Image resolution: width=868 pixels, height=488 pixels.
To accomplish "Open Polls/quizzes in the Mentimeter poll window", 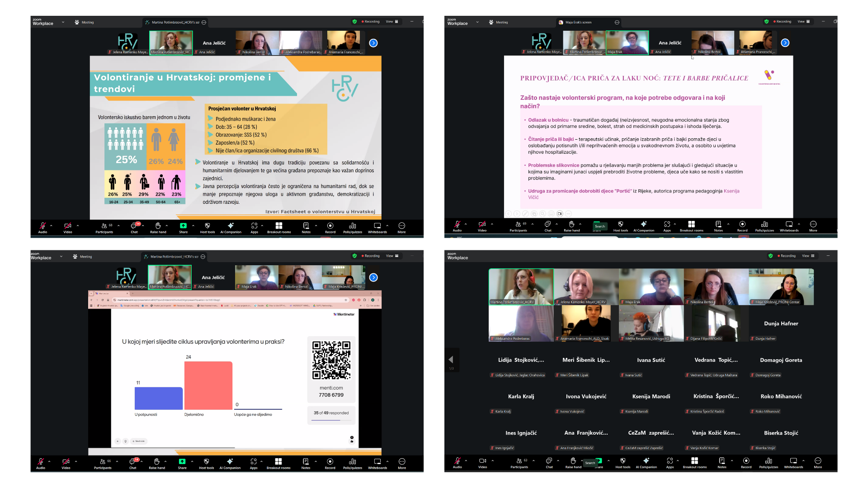I will tap(352, 463).
